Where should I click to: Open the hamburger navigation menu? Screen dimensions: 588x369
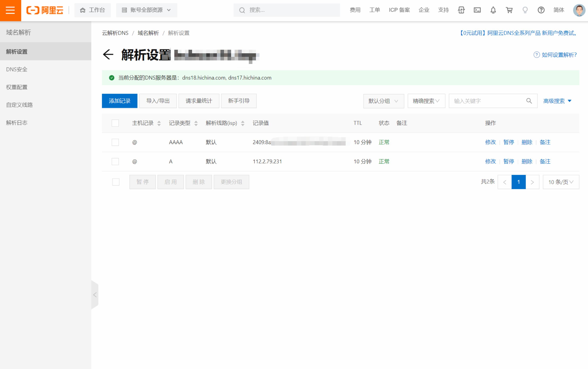tap(10, 10)
